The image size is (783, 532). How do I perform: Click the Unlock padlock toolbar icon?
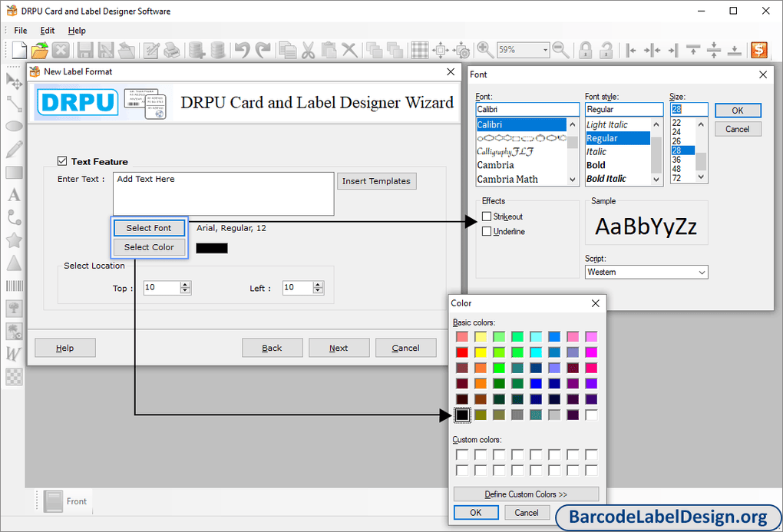point(606,50)
